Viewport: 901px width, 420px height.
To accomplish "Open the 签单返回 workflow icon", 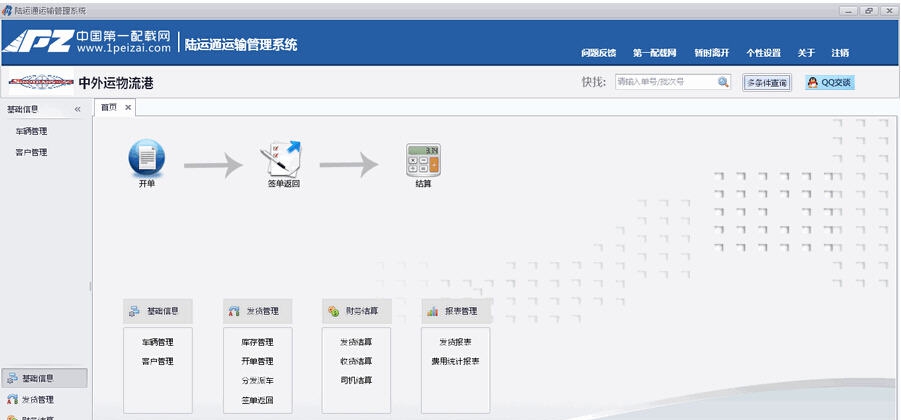I will point(283,159).
